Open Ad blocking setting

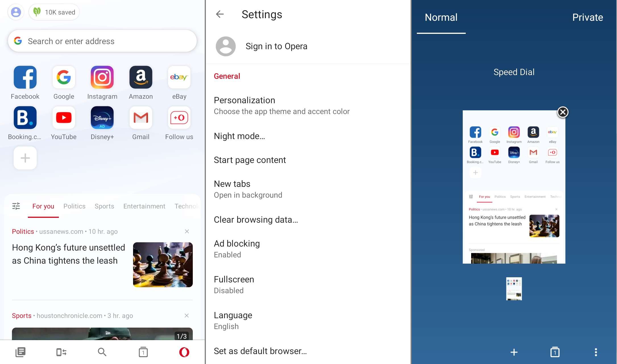(308, 249)
